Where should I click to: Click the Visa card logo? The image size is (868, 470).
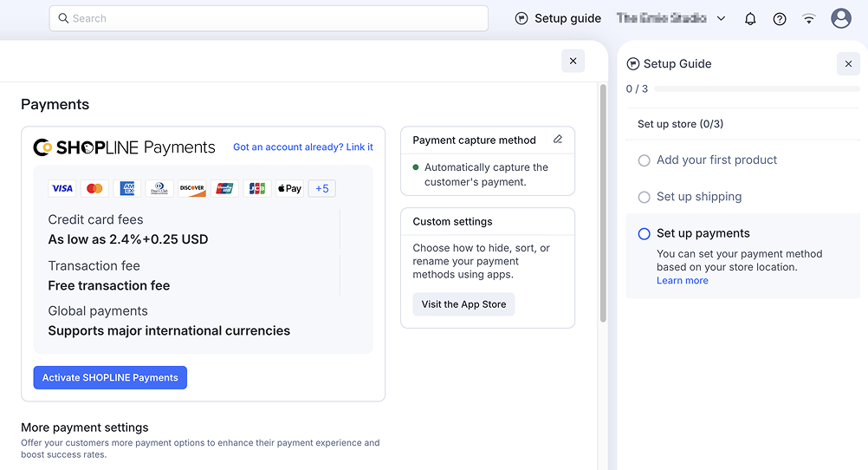coord(62,188)
